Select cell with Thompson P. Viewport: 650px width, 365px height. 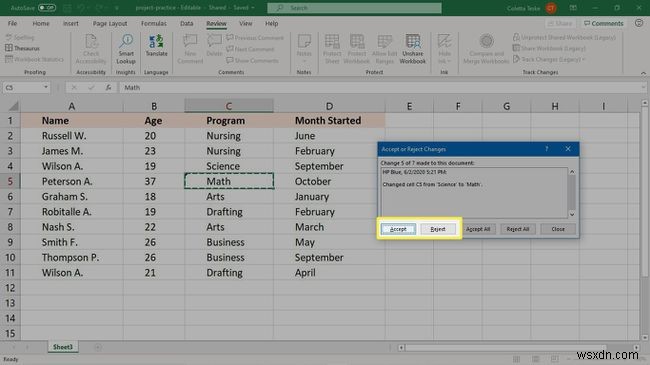click(72, 258)
